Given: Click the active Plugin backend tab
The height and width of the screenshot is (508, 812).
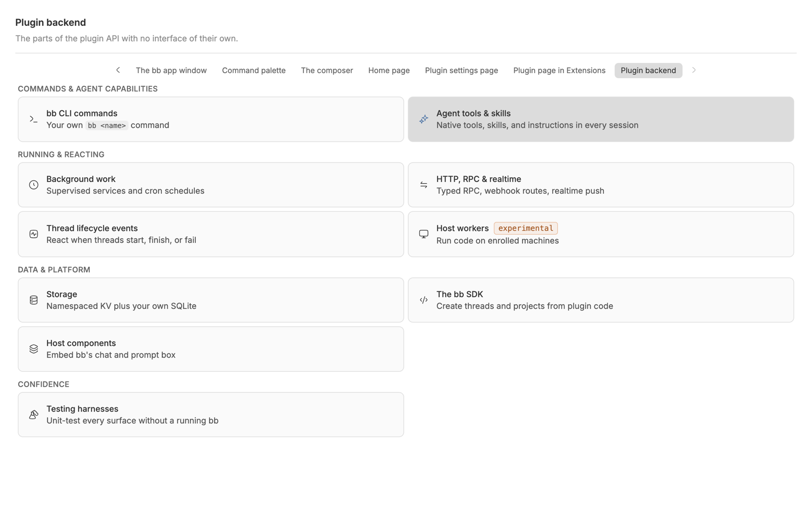Looking at the screenshot, I should tap(648, 71).
